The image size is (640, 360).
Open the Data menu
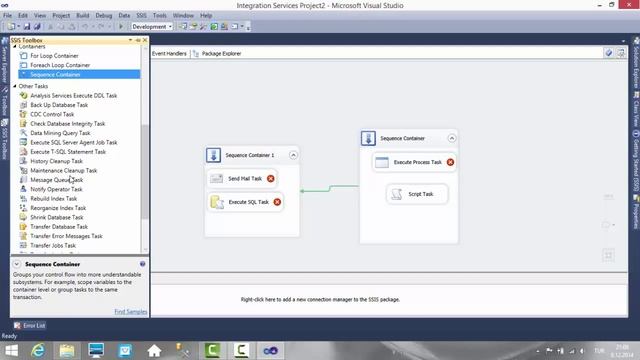[124, 16]
